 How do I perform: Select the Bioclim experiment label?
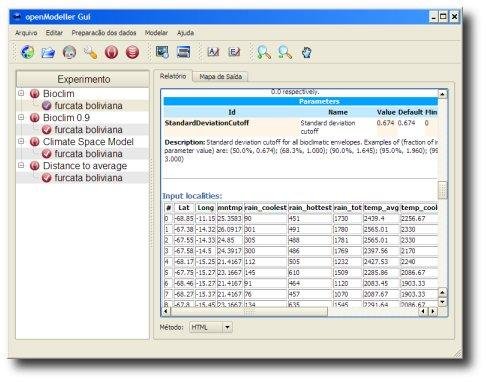coord(59,94)
